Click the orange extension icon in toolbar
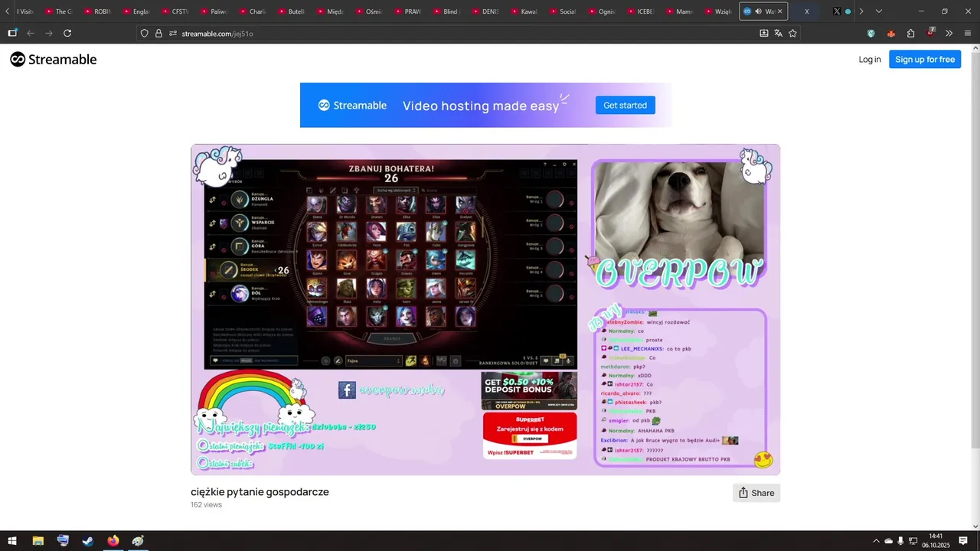Screen dimensions: 980x551 [890, 33]
